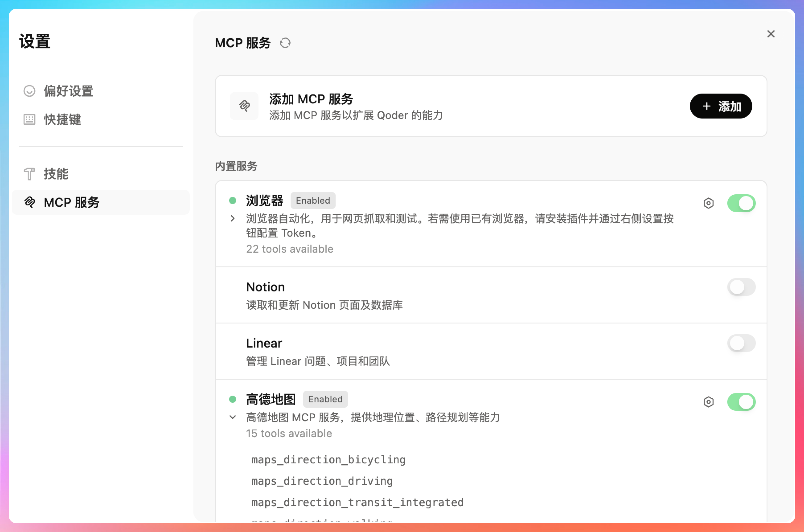Viewport: 804px width, 532px height.
Task: Switch to 快捷键 settings section
Action: click(x=62, y=119)
